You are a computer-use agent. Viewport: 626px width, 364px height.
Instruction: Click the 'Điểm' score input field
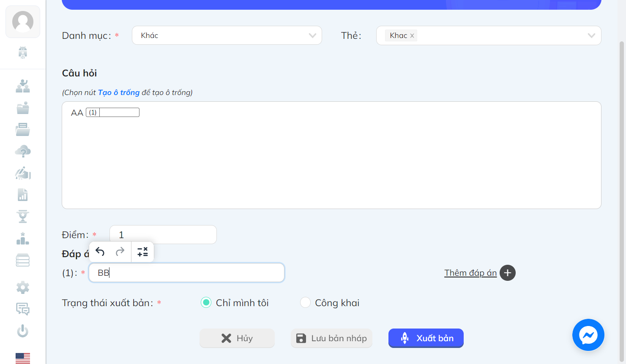pos(163,234)
